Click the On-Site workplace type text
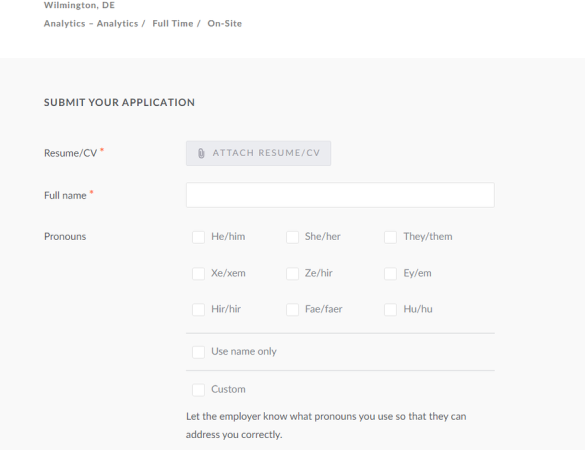Image resolution: width=585 pixels, height=450 pixels. [x=225, y=24]
